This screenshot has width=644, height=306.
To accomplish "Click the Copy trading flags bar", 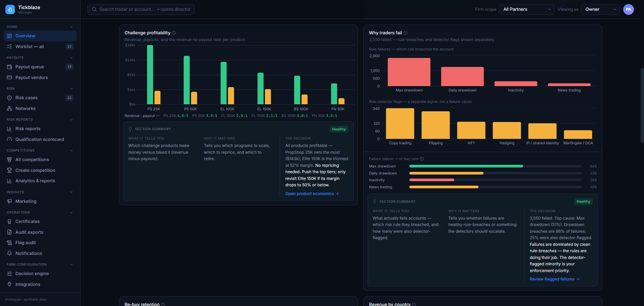I will [x=400, y=123].
